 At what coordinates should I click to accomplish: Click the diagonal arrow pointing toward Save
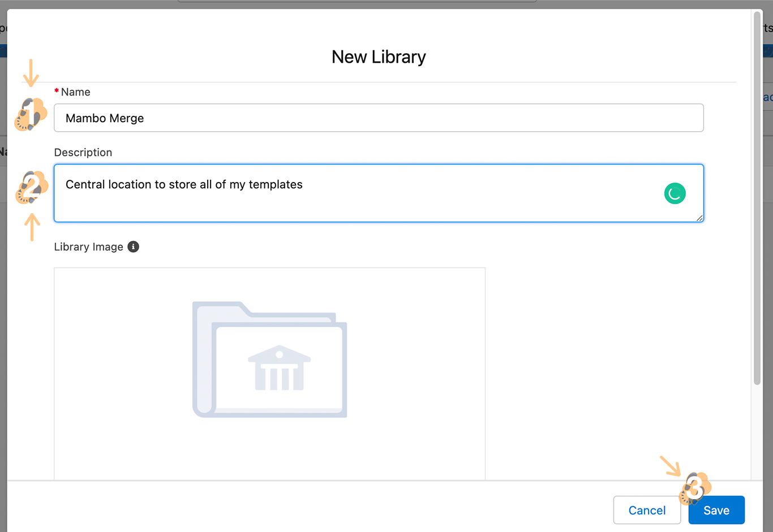[671, 466]
